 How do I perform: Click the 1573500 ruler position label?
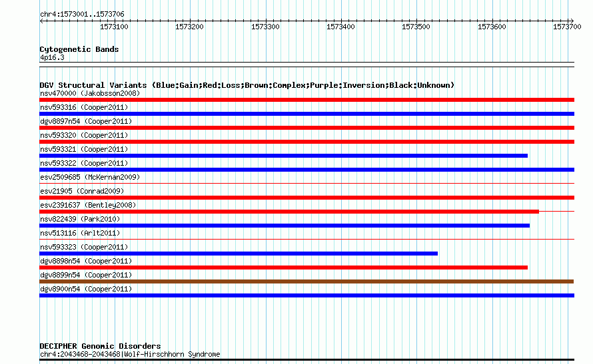click(416, 27)
